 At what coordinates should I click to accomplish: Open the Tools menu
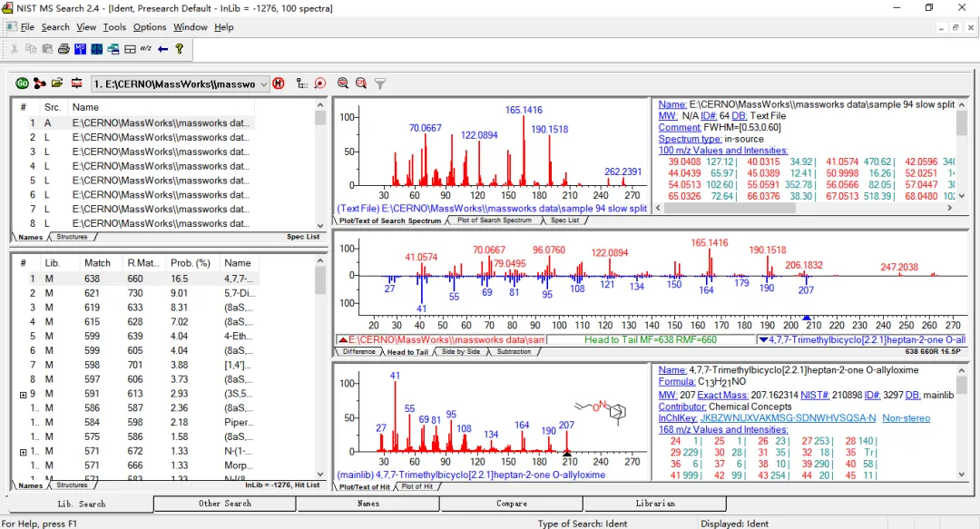(114, 27)
